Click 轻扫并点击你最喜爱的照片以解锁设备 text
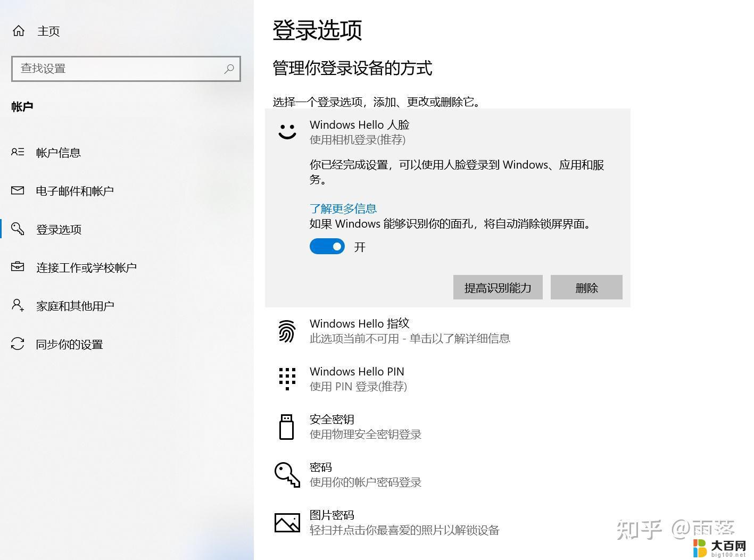Screen dimensions: 754x560 (404, 530)
